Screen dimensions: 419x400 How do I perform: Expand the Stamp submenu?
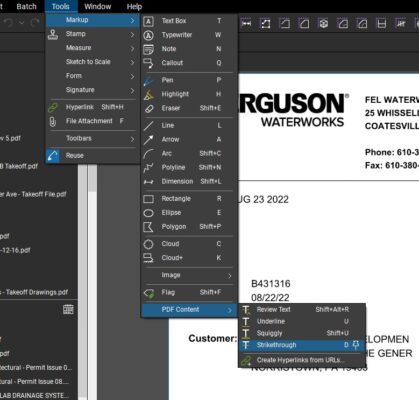[x=92, y=34]
